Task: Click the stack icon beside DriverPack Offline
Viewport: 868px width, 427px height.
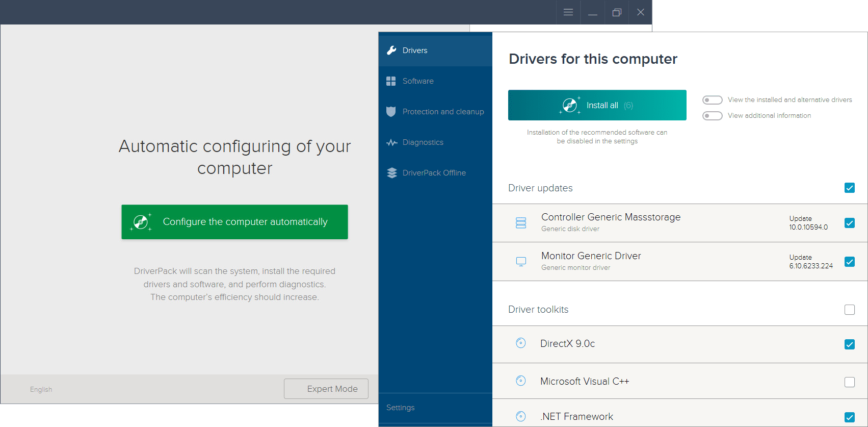Action: (x=391, y=173)
